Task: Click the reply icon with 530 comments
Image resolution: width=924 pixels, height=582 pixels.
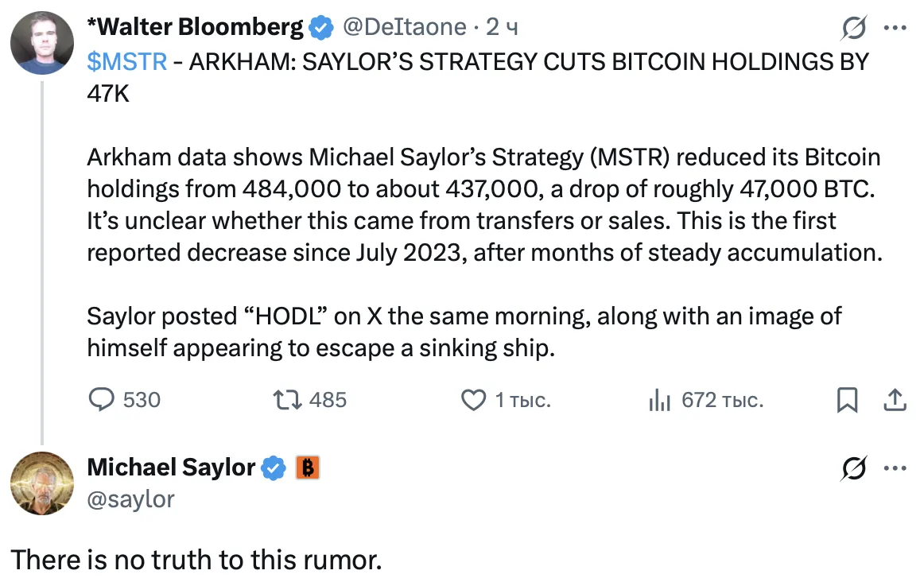Action: [x=102, y=400]
